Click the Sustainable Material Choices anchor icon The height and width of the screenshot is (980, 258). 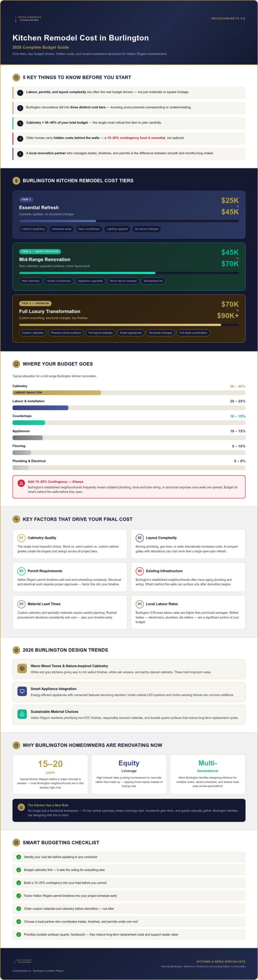pos(22,714)
